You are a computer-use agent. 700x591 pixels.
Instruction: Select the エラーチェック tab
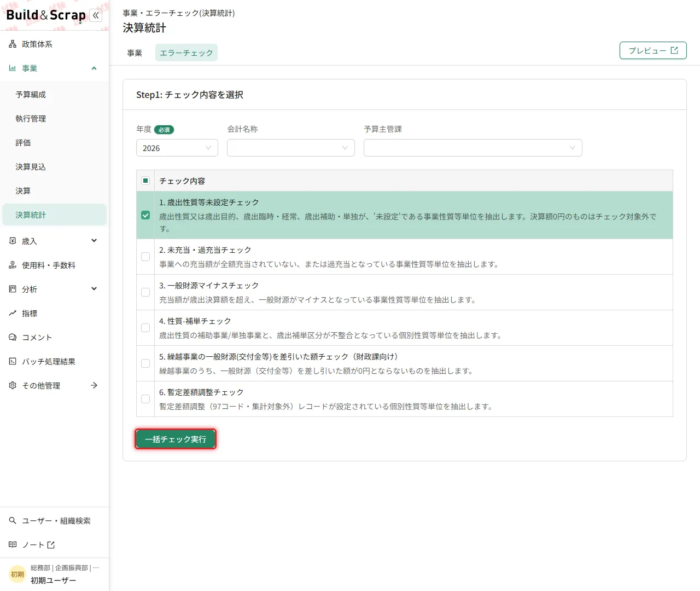click(186, 53)
